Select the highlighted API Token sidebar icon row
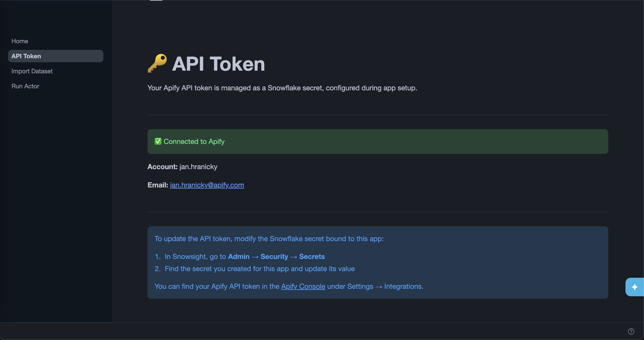 pyautogui.click(x=26, y=56)
